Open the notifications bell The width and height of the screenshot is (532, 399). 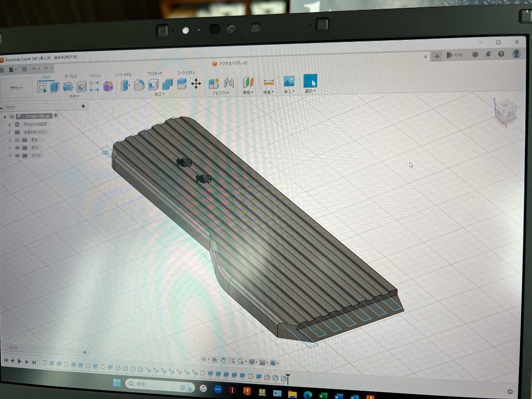tap(488, 54)
